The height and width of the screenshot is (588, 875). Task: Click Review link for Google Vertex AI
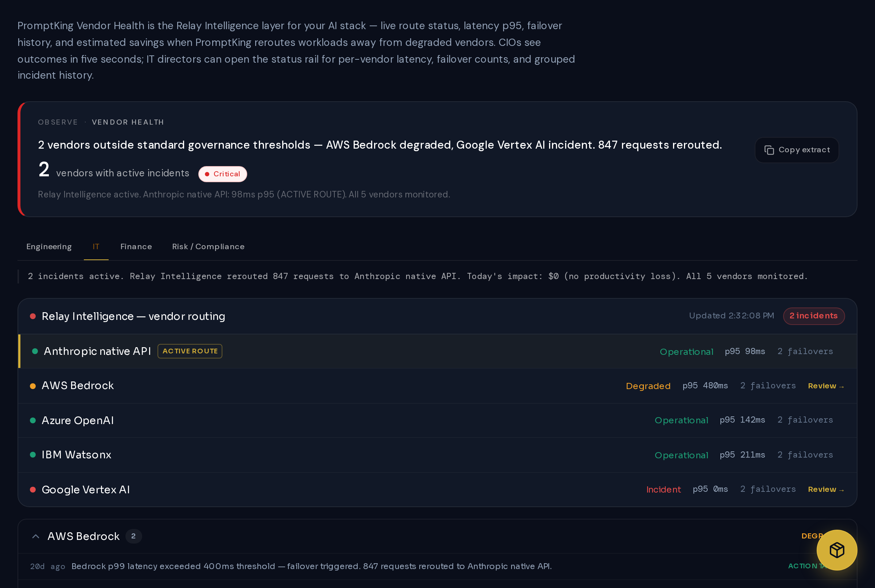click(826, 489)
